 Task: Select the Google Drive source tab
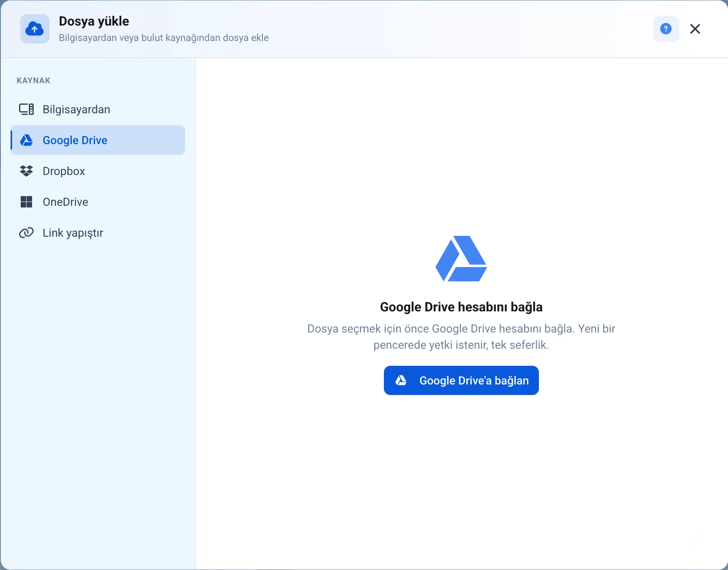coord(98,140)
